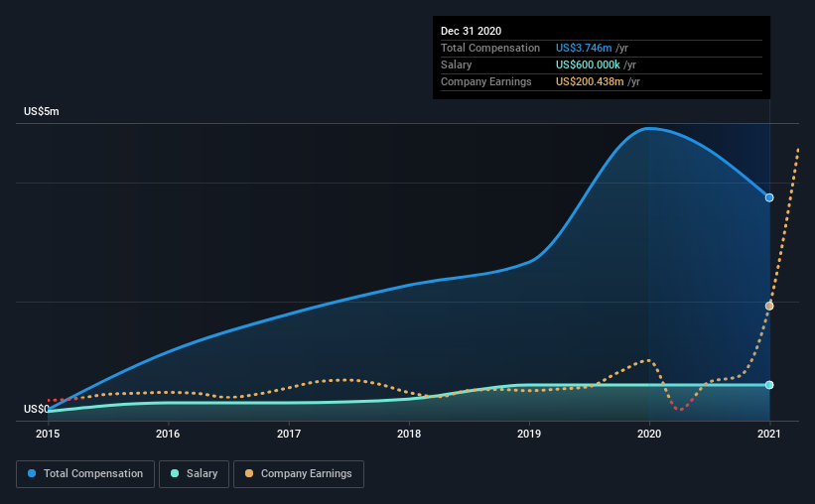Toggle the Total Compensation legend button
815x504 pixels.
(85, 474)
